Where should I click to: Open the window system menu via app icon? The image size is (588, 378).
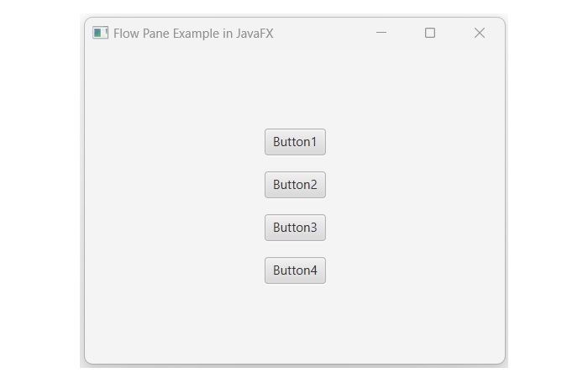(x=101, y=33)
